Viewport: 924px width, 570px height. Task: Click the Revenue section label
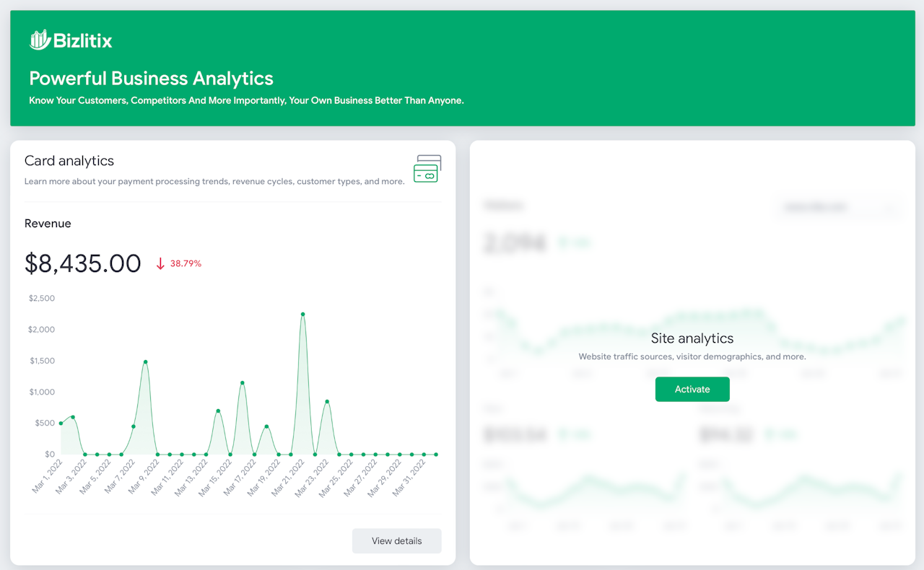[x=48, y=224]
